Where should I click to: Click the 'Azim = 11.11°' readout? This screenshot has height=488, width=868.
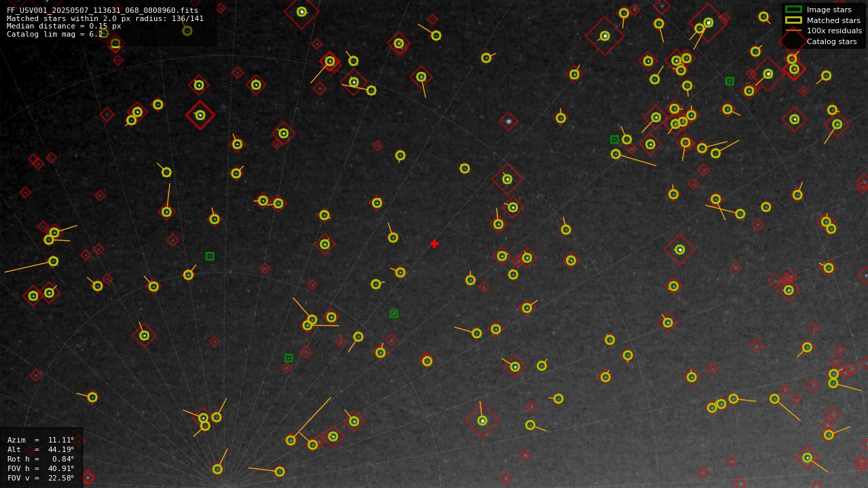[x=41, y=440]
